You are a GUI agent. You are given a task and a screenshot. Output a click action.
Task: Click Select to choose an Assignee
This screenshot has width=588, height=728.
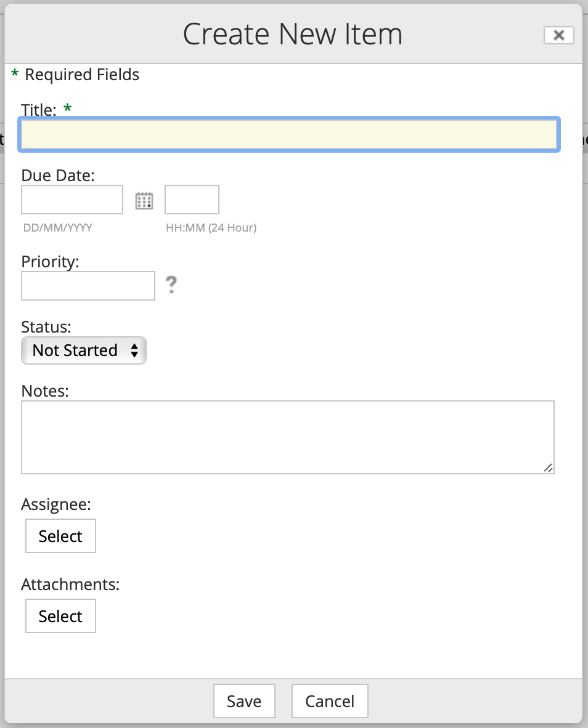[x=60, y=536]
